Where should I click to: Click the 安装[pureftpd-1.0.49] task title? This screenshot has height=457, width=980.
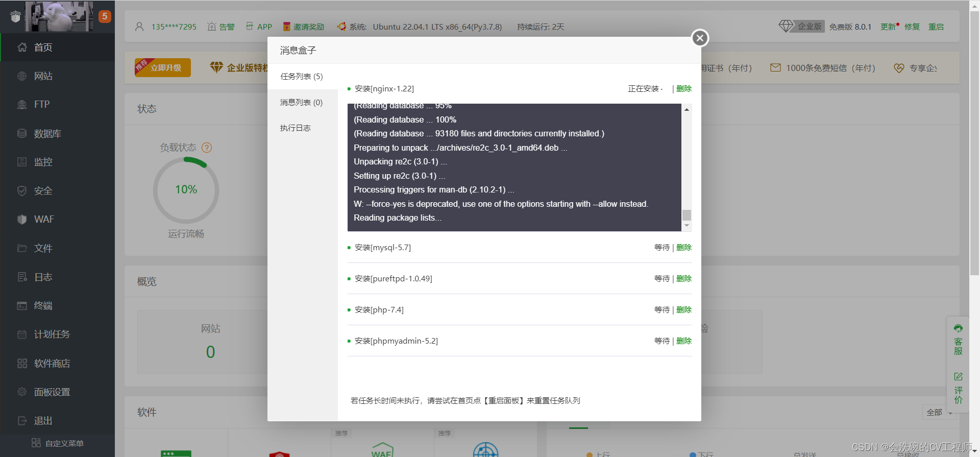click(394, 279)
